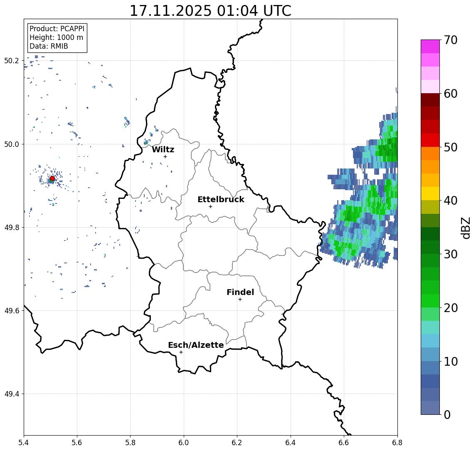Click the latitude tick label 49.6

tap(12, 311)
